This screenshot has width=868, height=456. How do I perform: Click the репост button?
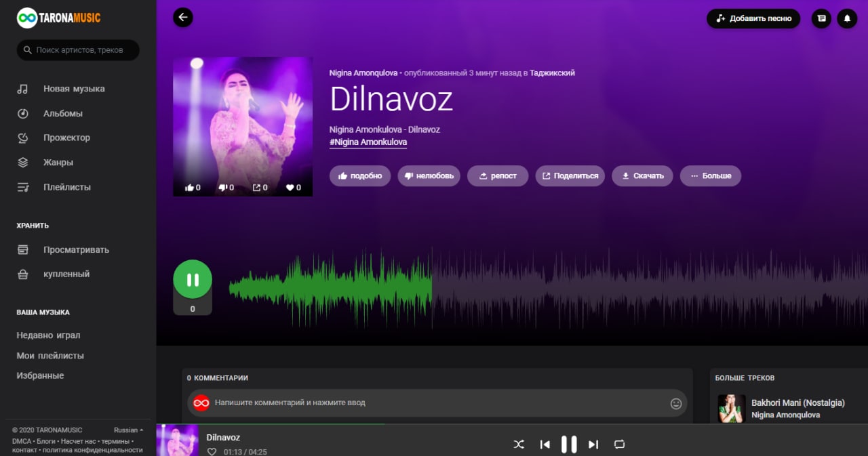(498, 175)
